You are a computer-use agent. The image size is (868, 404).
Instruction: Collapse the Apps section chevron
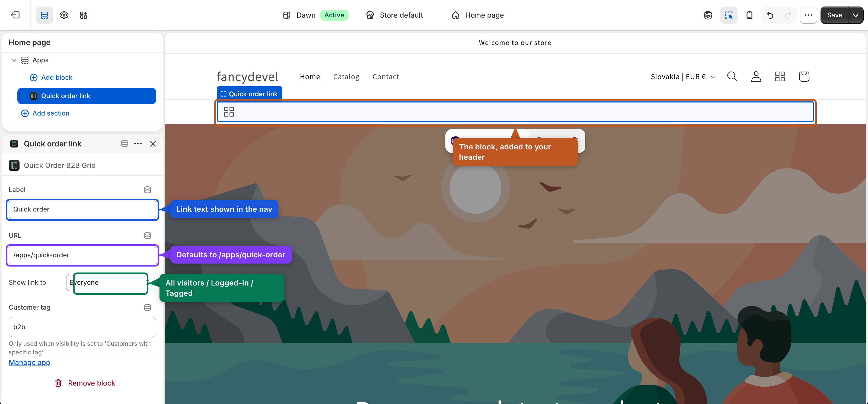(x=14, y=60)
